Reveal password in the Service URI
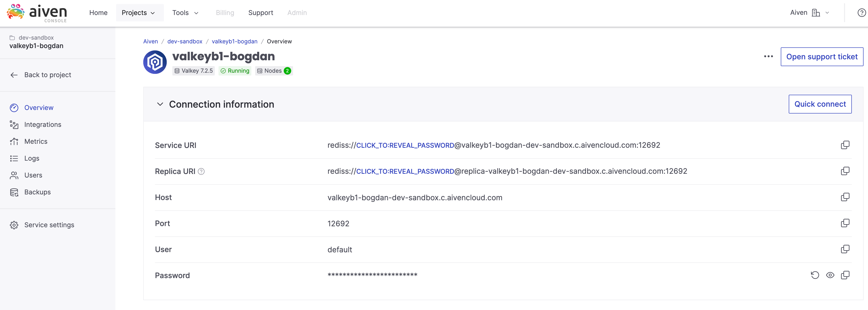Image resolution: width=868 pixels, height=310 pixels. click(405, 145)
